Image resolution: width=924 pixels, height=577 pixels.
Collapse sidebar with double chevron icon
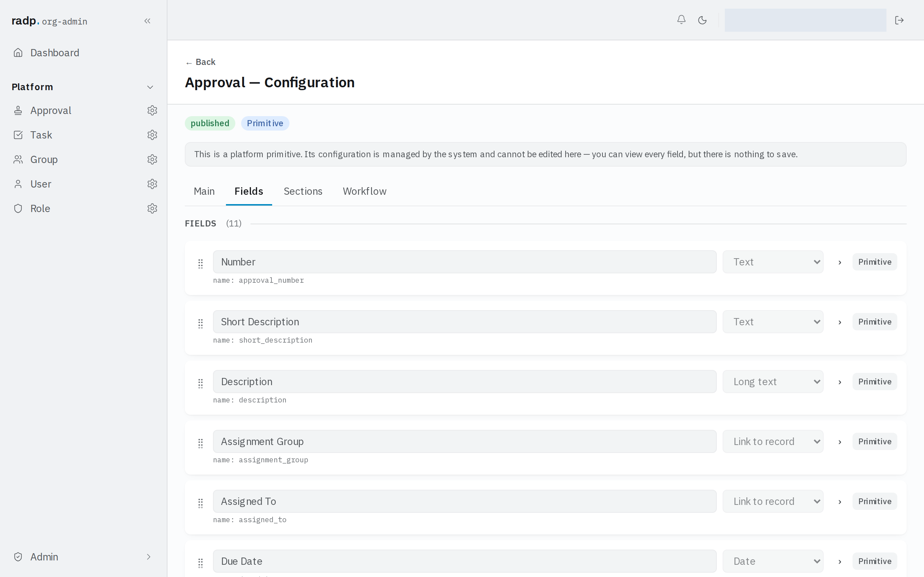coord(147,21)
